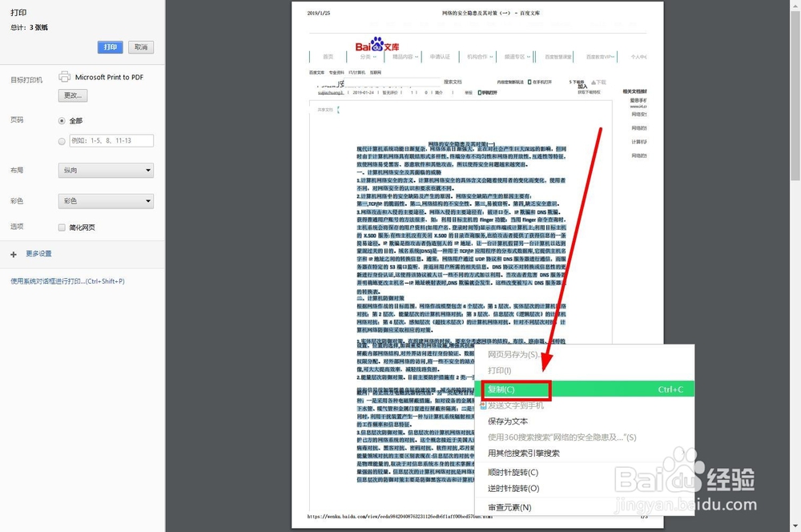Image resolution: width=801 pixels, height=532 pixels.
Task: Click the 取消 cancel button
Action: (141, 47)
